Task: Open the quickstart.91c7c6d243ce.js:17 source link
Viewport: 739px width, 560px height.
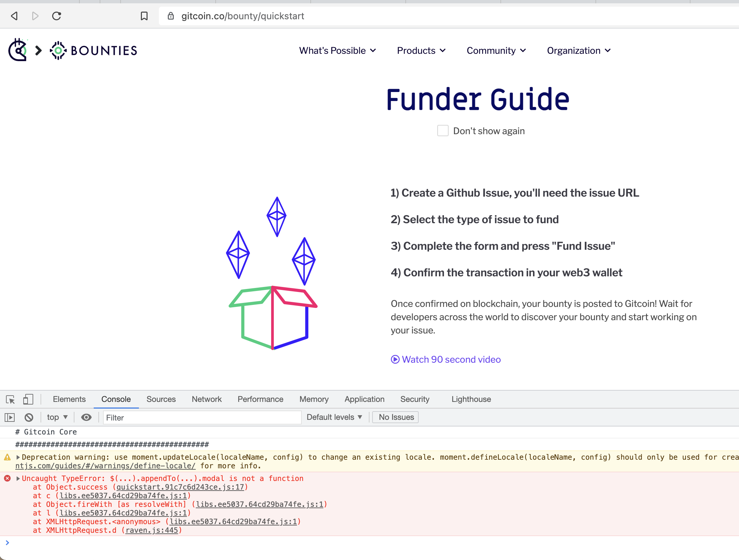Action: (x=180, y=487)
